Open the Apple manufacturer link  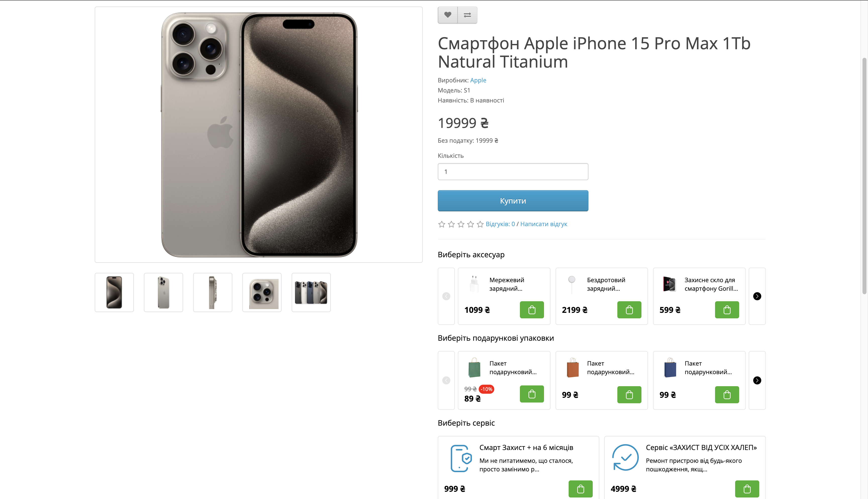click(478, 80)
